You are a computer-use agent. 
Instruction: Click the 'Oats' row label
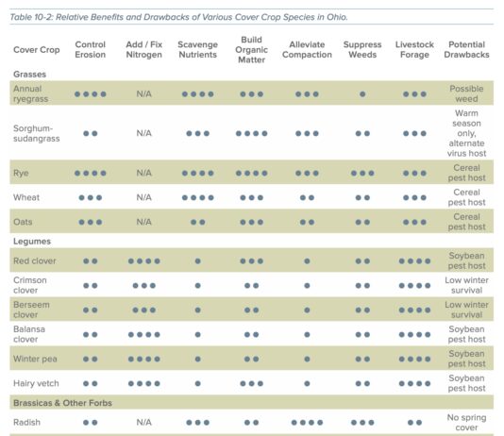coord(23,222)
